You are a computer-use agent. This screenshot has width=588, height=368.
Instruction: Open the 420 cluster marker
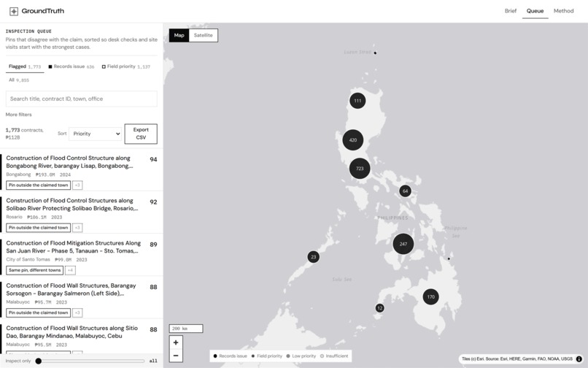tap(353, 140)
